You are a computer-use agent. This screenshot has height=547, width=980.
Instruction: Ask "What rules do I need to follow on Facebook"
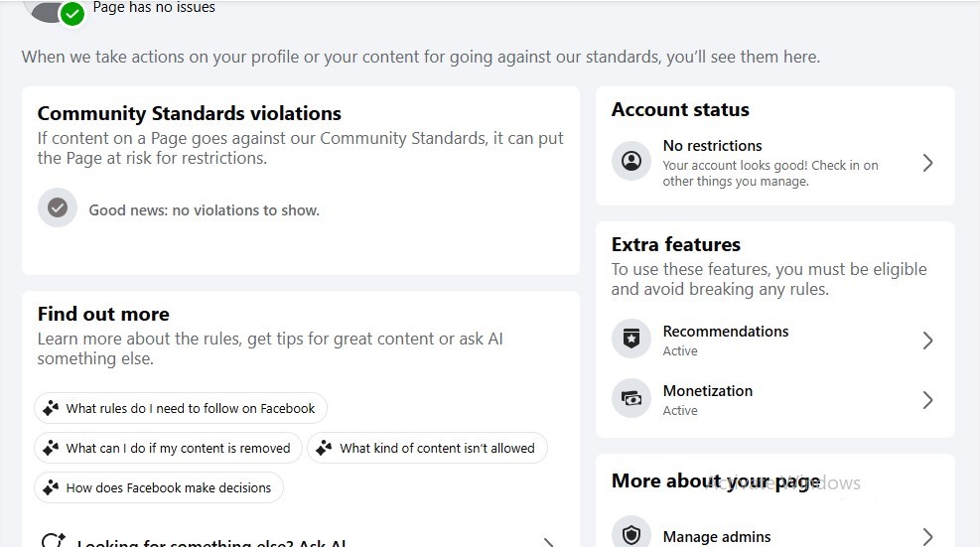coord(190,408)
